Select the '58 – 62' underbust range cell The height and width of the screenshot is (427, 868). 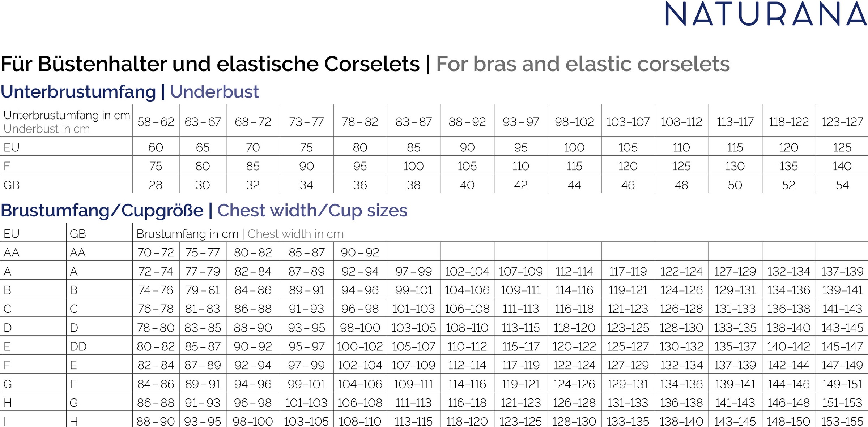click(x=156, y=122)
